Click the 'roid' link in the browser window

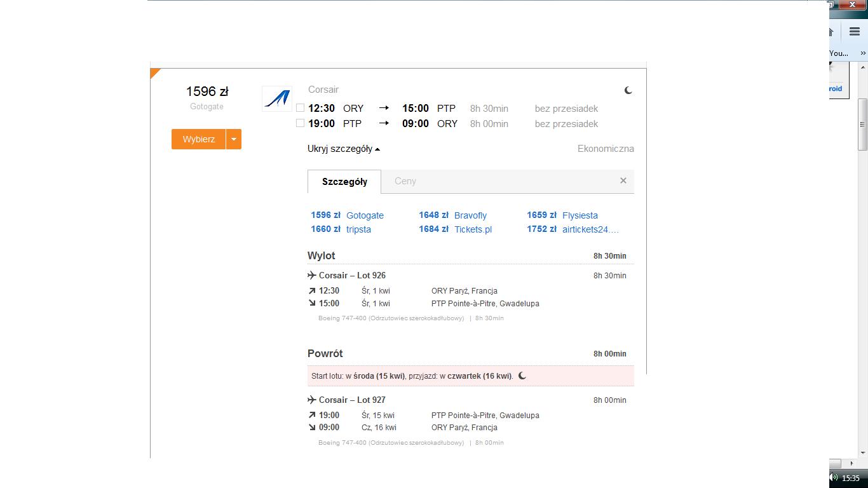point(836,88)
